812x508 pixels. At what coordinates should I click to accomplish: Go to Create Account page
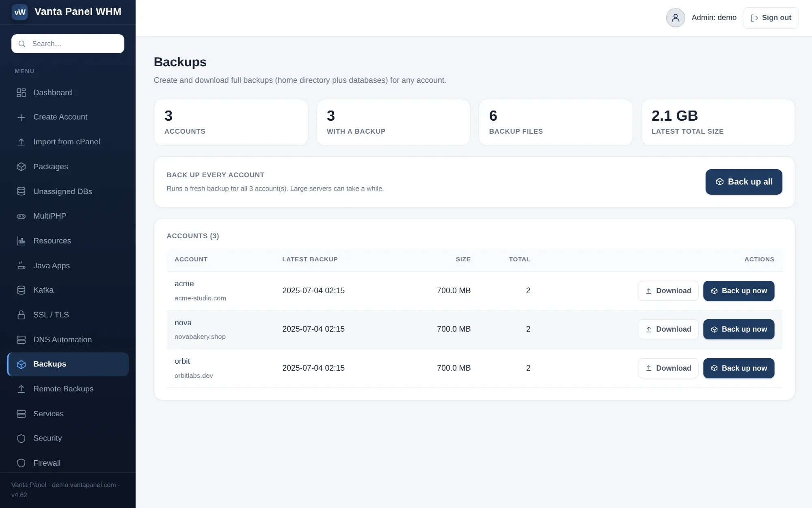click(x=68, y=117)
